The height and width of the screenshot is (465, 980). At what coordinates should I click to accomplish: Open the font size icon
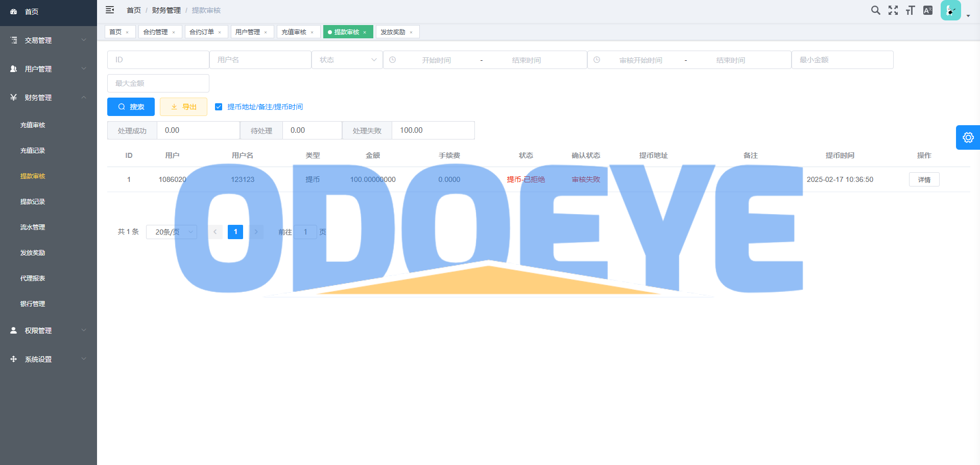[910, 10]
